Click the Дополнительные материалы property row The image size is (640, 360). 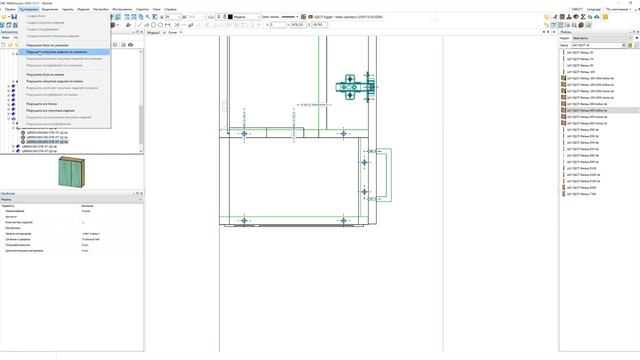pos(71,251)
